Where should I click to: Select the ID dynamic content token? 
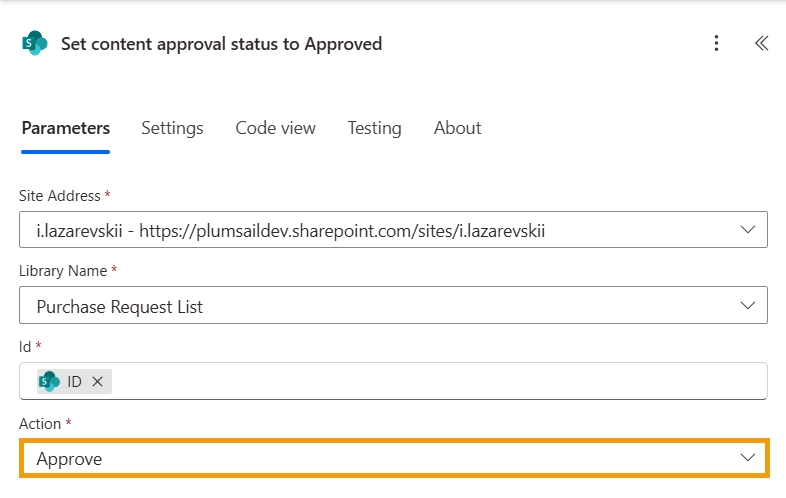[x=74, y=381]
